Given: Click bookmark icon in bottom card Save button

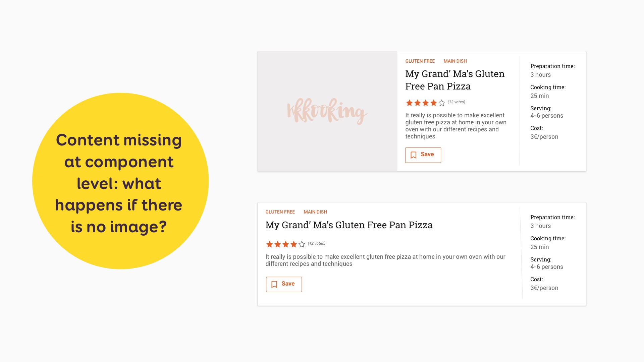Looking at the screenshot, I should (274, 284).
